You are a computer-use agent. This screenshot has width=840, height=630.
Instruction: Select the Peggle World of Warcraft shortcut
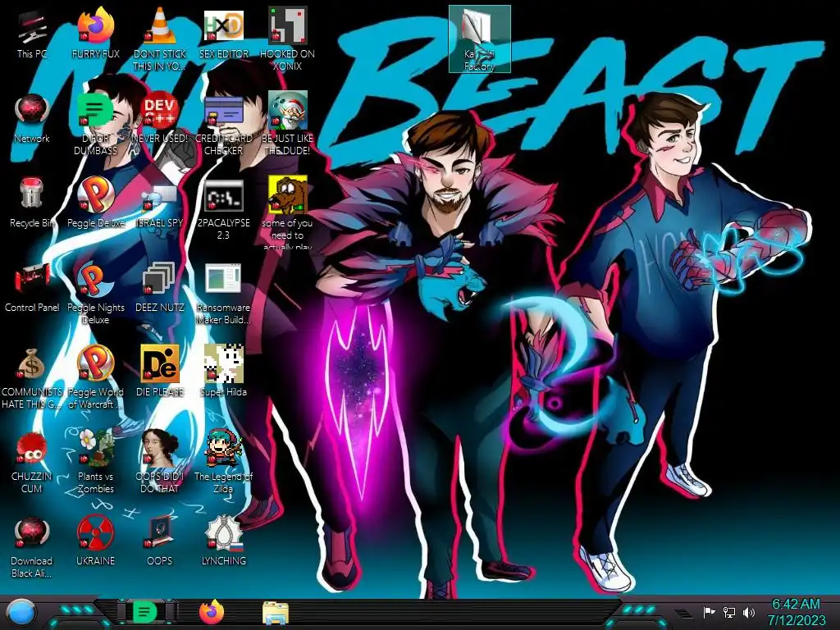[95, 377]
